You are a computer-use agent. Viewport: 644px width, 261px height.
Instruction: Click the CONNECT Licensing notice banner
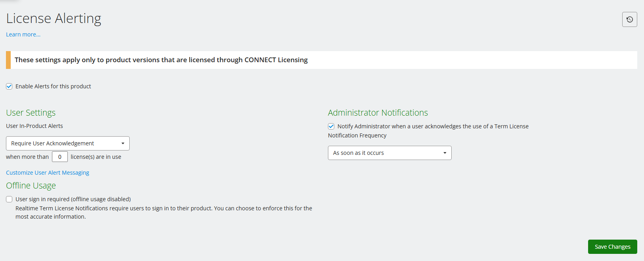coord(161,60)
